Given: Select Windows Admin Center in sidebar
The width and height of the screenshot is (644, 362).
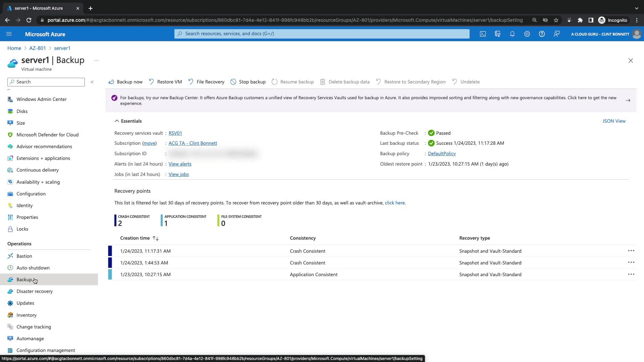Looking at the screenshot, I should coord(42,99).
